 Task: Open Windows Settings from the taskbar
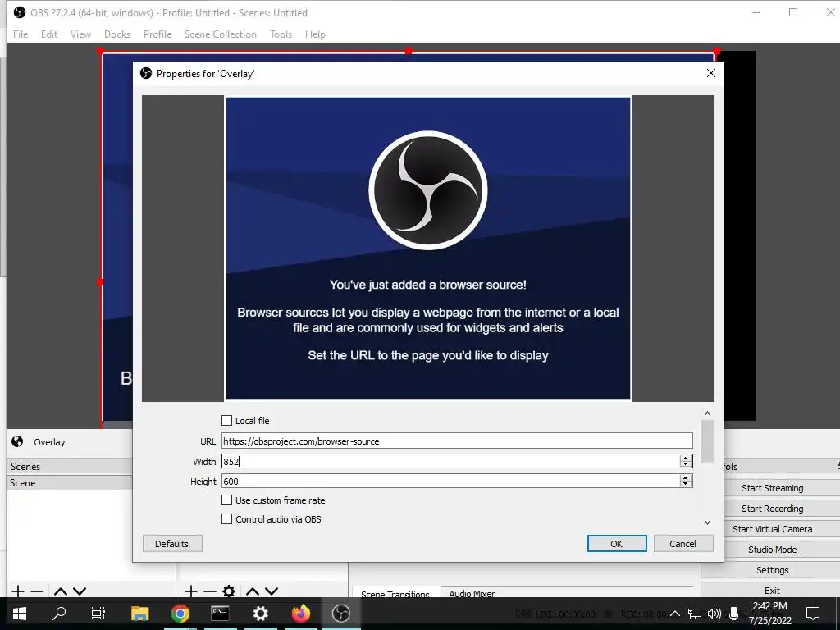point(260,613)
